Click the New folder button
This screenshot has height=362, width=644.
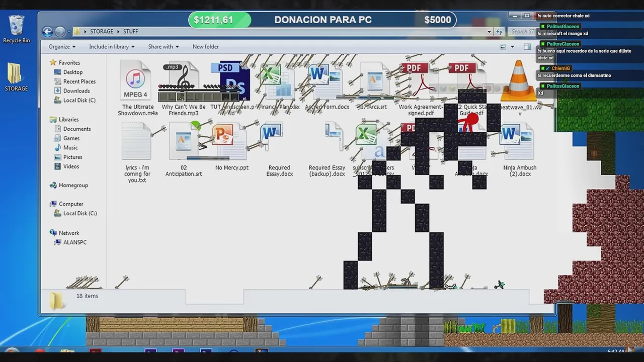(205, 47)
